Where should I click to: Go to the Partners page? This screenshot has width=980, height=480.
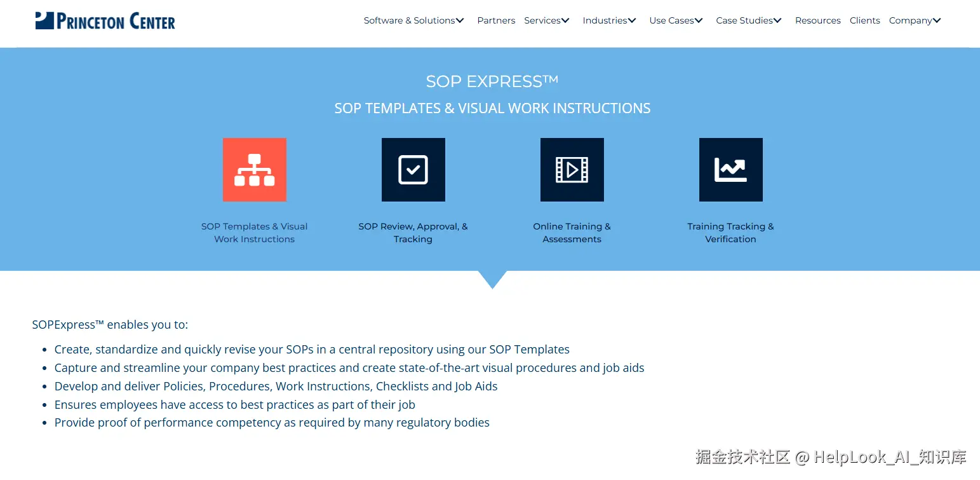496,20
